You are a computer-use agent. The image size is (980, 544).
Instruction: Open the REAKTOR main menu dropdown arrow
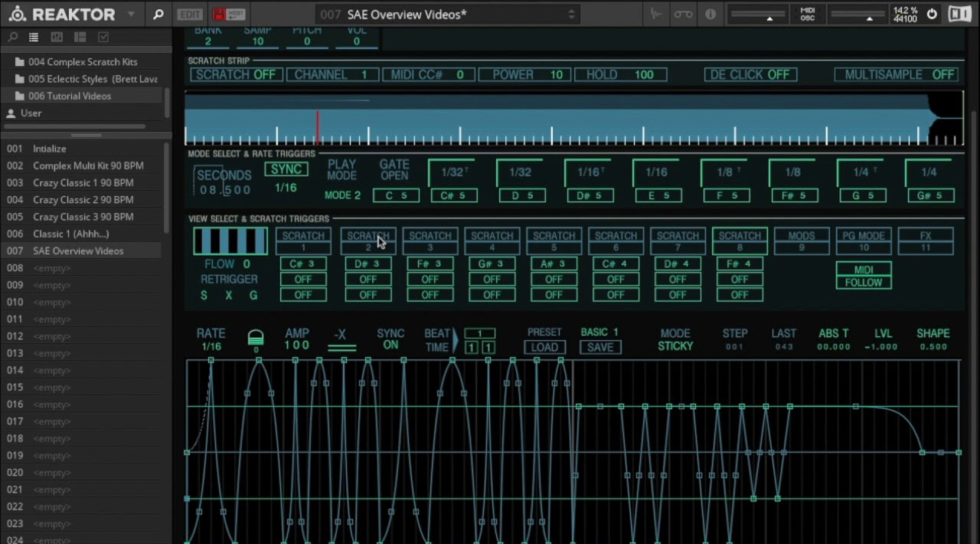[x=131, y=14]
